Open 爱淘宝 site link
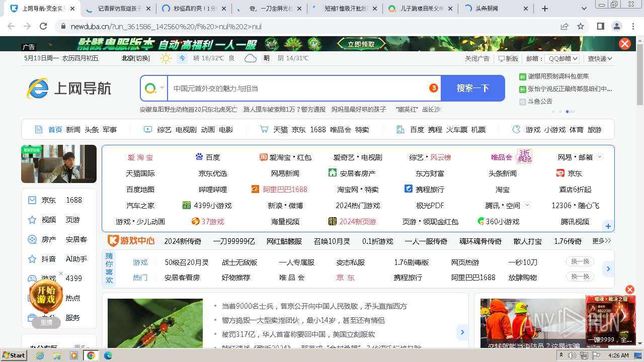Image resolution: width=644 pixels, height=362 pixels. click(x=140, y=157)
